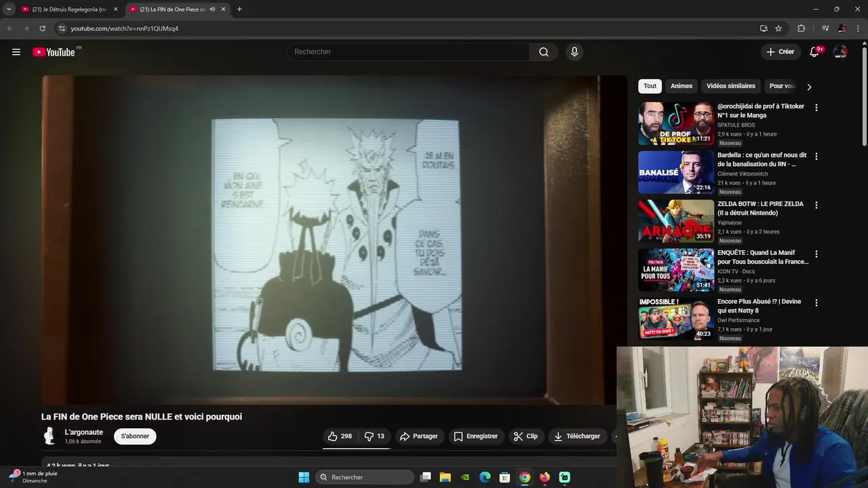Reload the page
868x488 pixels.
(42, 28)
